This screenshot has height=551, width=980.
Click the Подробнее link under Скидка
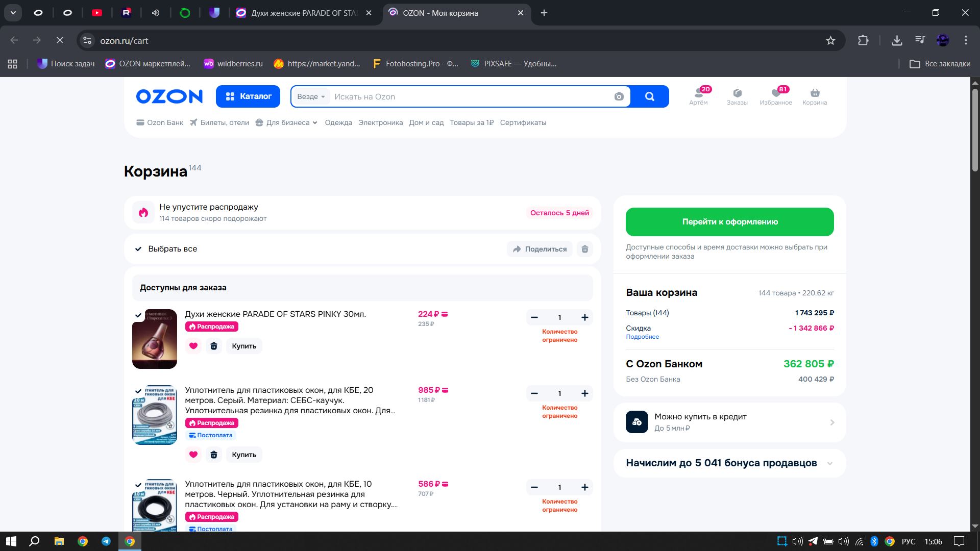[x=642, y=337]
